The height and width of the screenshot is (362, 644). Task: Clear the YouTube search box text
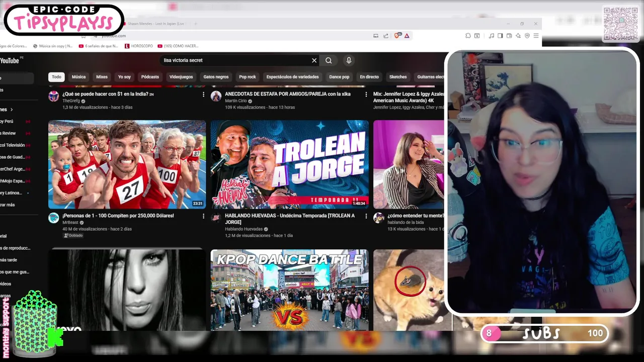pyautogui.click(x=314, y=60)
